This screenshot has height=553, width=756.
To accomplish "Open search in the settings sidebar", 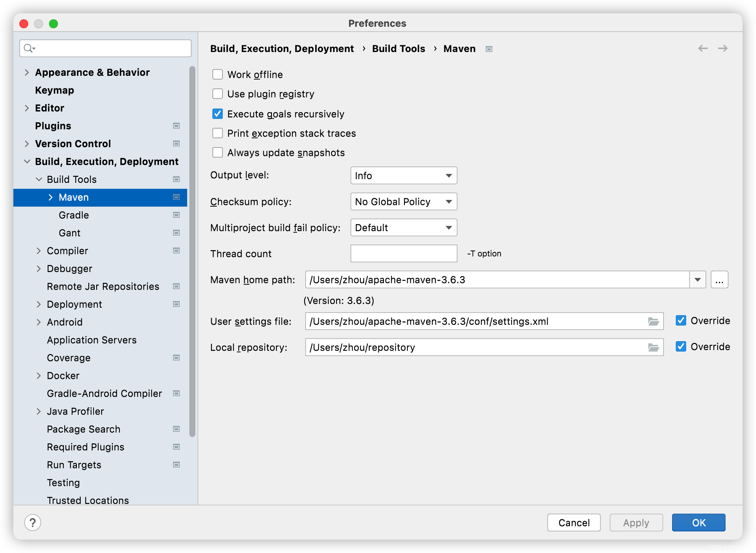I will (x=105, y=48).
